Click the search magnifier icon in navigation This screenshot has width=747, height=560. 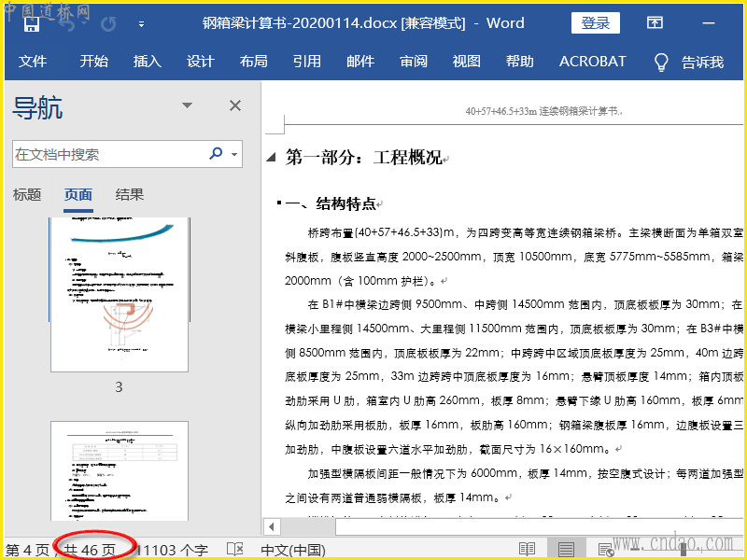[x=217, y=154]
